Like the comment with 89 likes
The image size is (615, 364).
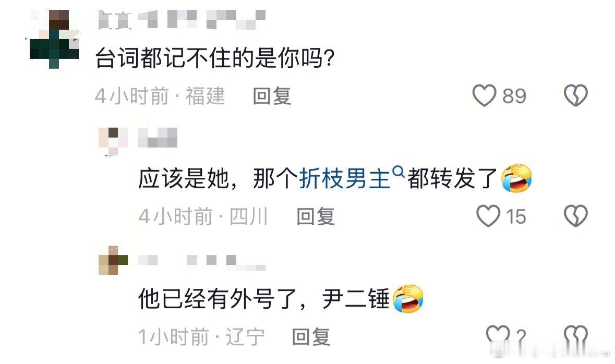[x=485, y=96]
